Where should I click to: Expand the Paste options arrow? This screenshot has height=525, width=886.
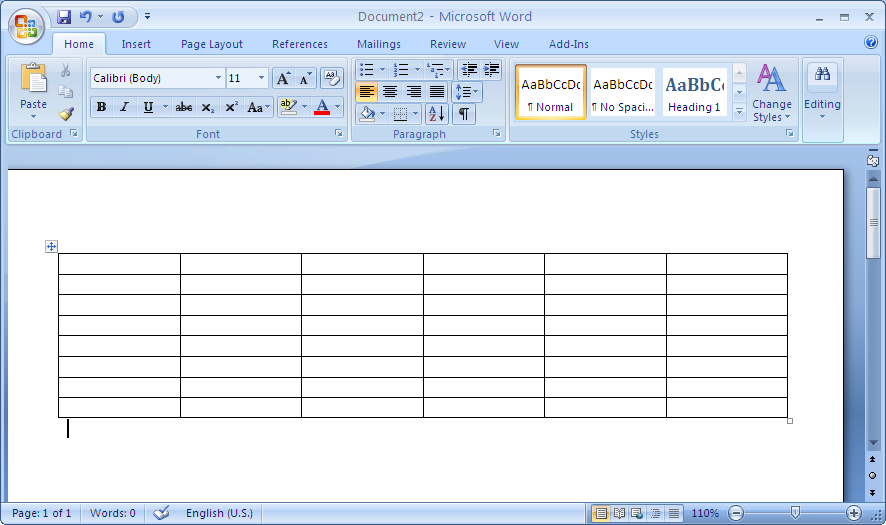coord(33,117)
